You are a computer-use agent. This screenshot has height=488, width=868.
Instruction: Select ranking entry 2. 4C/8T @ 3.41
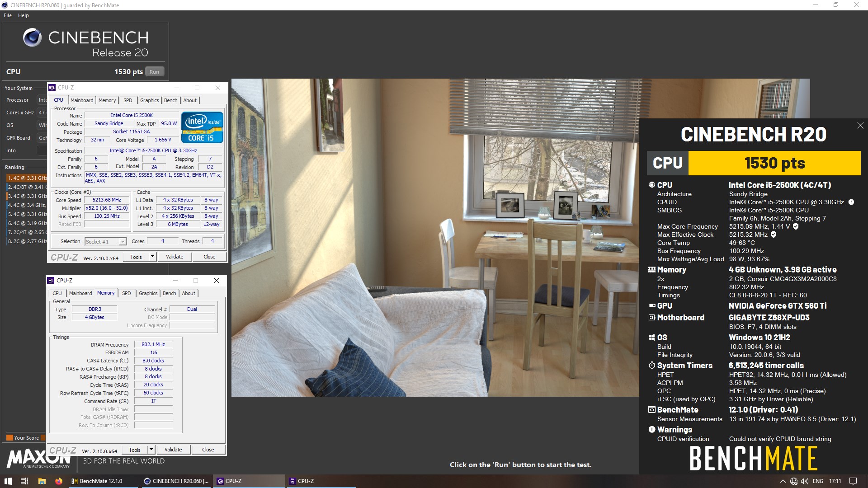coord(27,187)
